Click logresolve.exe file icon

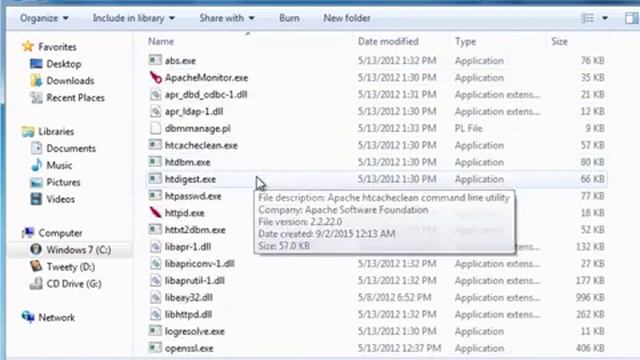[155, 331]
